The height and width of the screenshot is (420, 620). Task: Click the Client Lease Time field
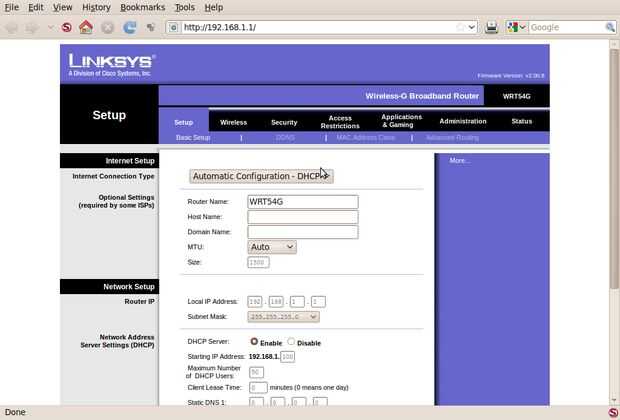coord(258,388)
